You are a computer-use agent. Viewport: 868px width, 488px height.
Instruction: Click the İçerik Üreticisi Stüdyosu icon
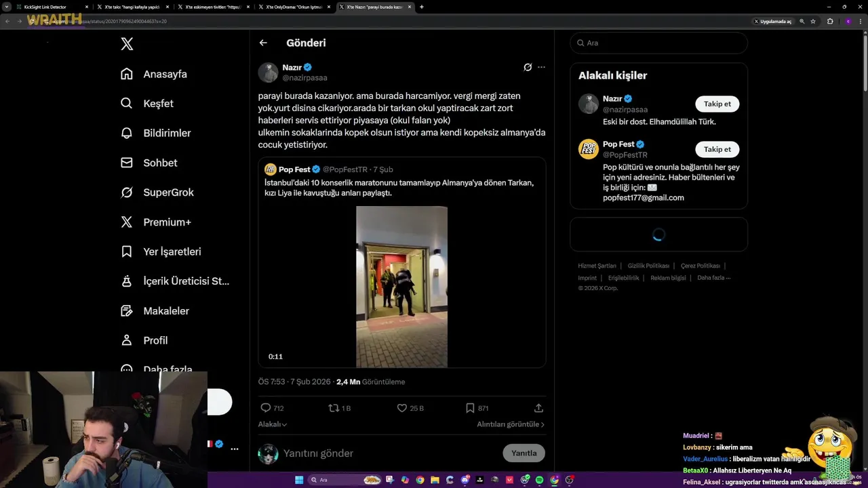pyautogui.click(x=127, y=281)
